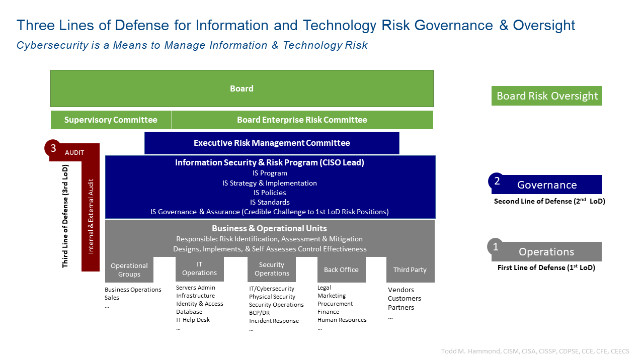Select the Operational Groups tab
Screen dimensions: 644x362
pos(129,270)
